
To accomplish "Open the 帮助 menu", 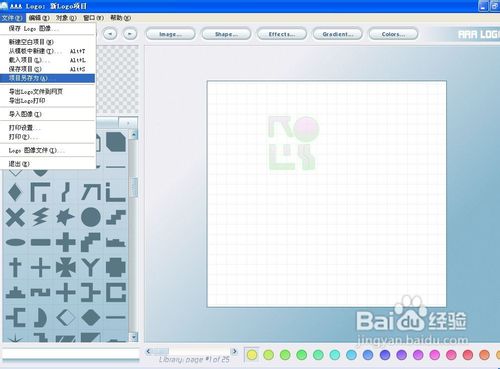I will tap(120, 18).
